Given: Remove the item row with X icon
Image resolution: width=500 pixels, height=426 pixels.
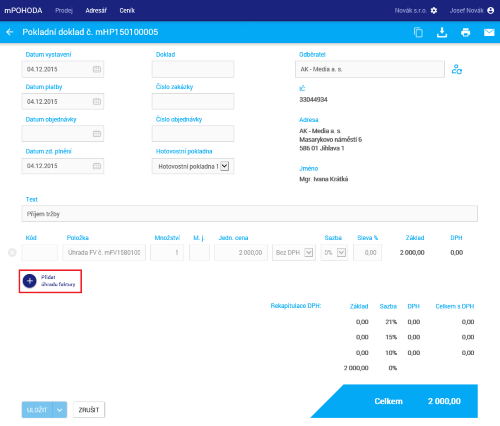Looking at the screenshot, I should [x=12, y=253].
